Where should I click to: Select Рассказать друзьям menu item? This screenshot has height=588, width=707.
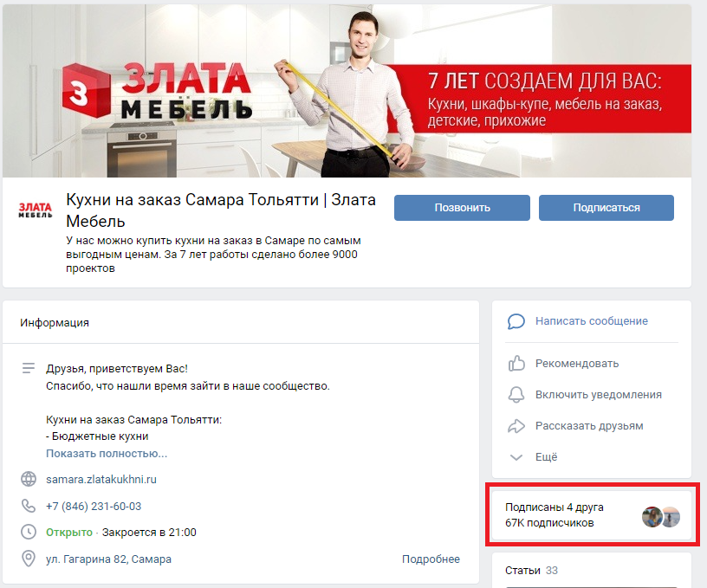[588, 426]
